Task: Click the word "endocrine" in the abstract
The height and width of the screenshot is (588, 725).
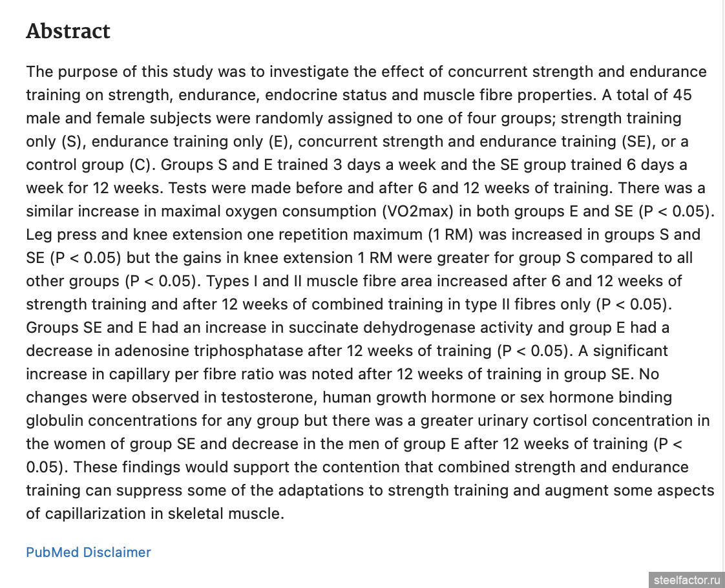Action: [x=280, y=95]
